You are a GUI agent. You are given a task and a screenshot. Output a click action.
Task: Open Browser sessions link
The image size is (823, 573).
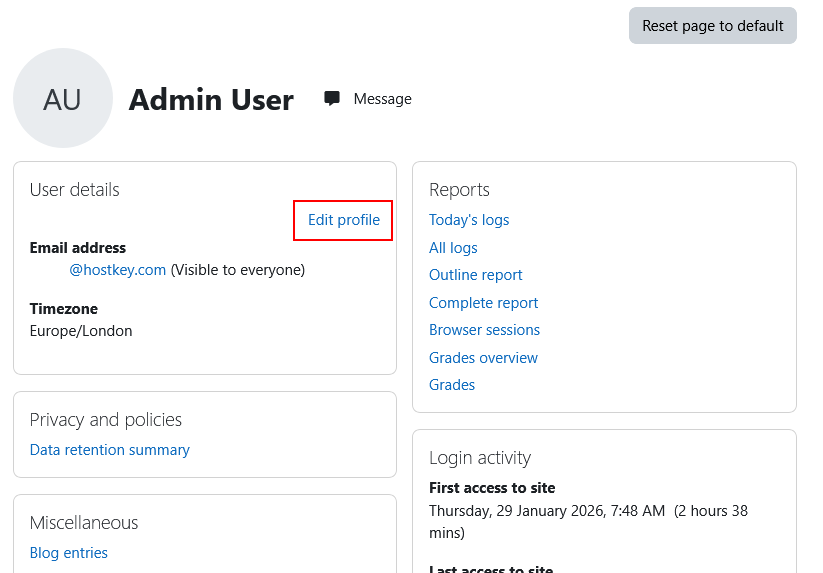pos(484,330)
